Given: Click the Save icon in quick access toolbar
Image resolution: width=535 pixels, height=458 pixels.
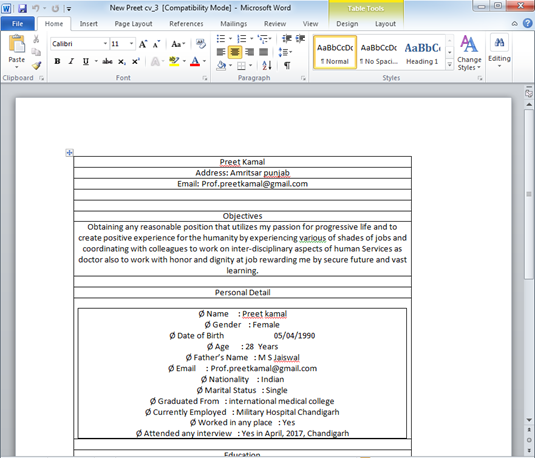Looking at the screenshot, I should pyautogui.click(x=23, y=8).
